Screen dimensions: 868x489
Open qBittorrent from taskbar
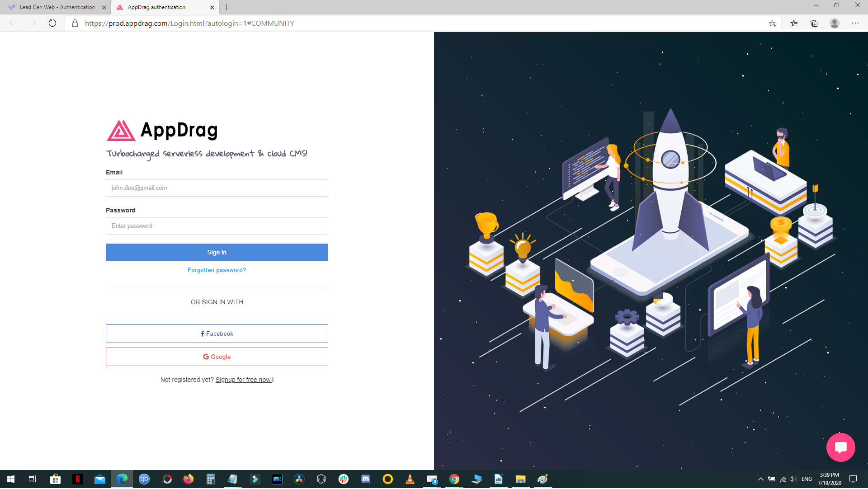click(144, 480)
